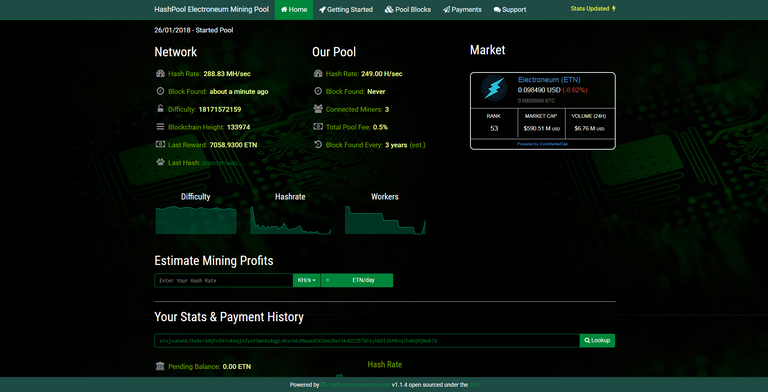Viewport: 768px width, 392px height.
Task: Click the network Hash Rate gauge icon
Action: (160, 74)
